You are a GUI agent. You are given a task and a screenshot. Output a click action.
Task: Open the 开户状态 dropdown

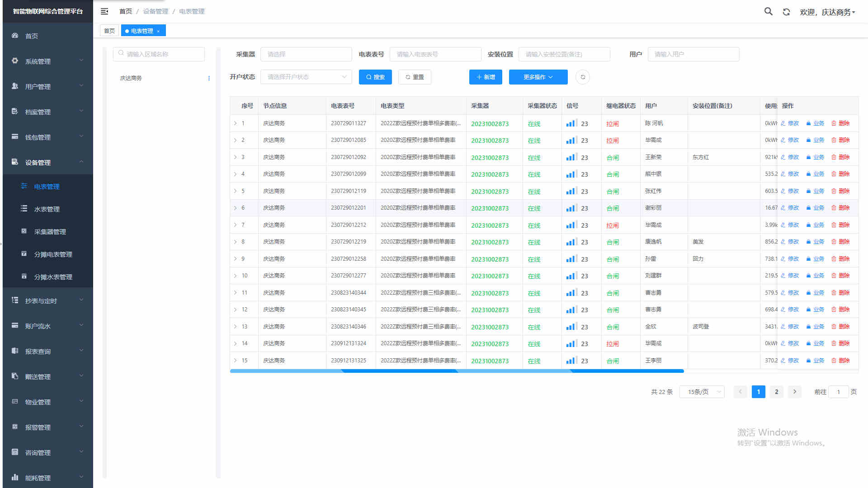click(x=306, y=77)
